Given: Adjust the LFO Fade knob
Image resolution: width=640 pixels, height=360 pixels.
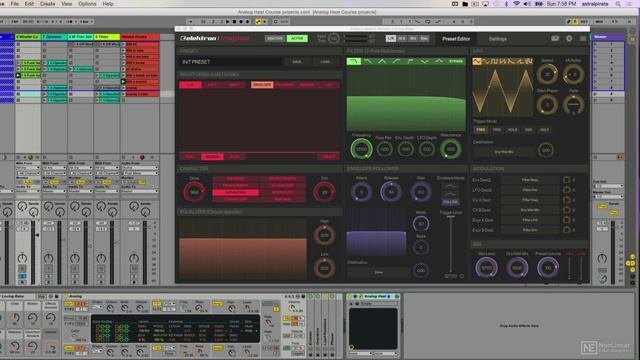Looking at the screenshot, I should (x=573, y=104).
